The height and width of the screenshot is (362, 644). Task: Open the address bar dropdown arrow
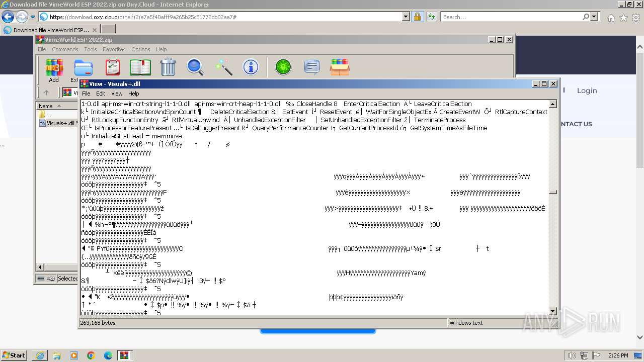point(406,17)
